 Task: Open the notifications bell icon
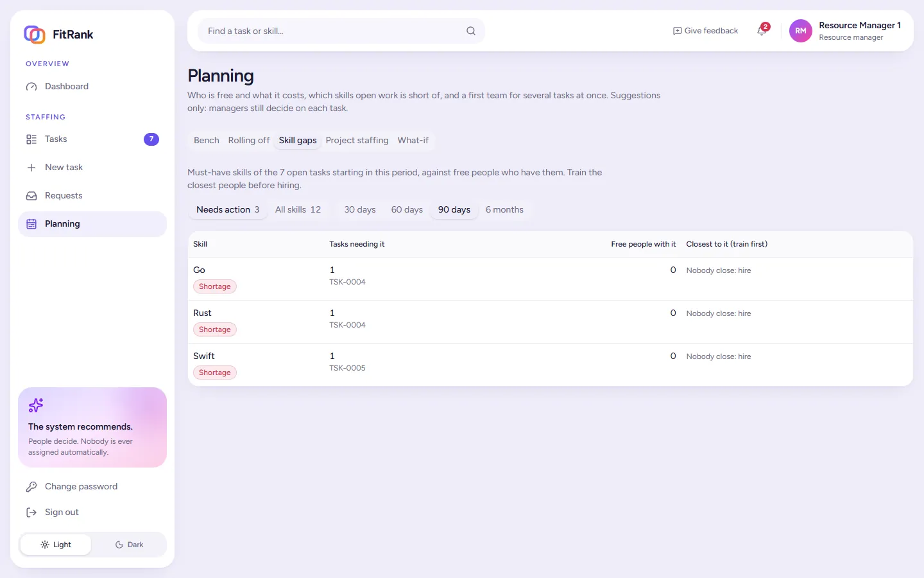pyautogui.click(x=762, y=31)
